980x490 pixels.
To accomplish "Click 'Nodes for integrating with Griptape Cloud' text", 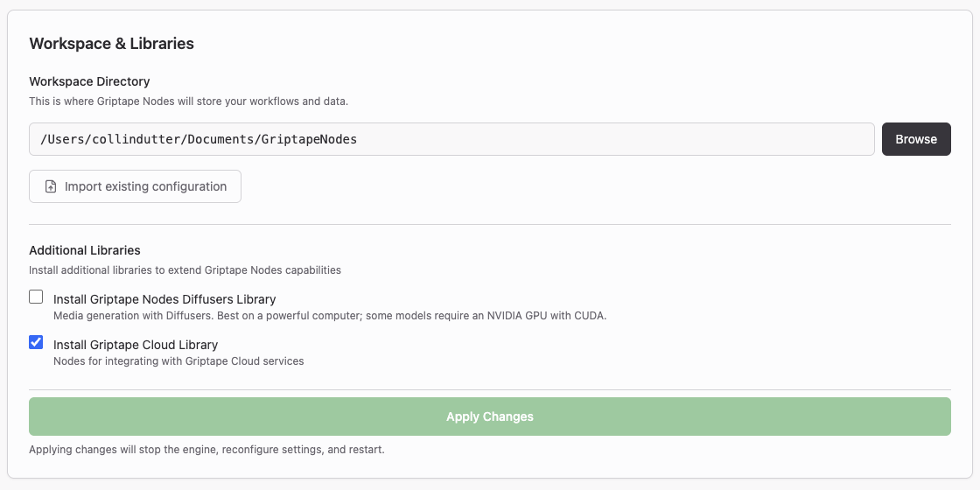I will pyautogui.click(x=178, y=361).
